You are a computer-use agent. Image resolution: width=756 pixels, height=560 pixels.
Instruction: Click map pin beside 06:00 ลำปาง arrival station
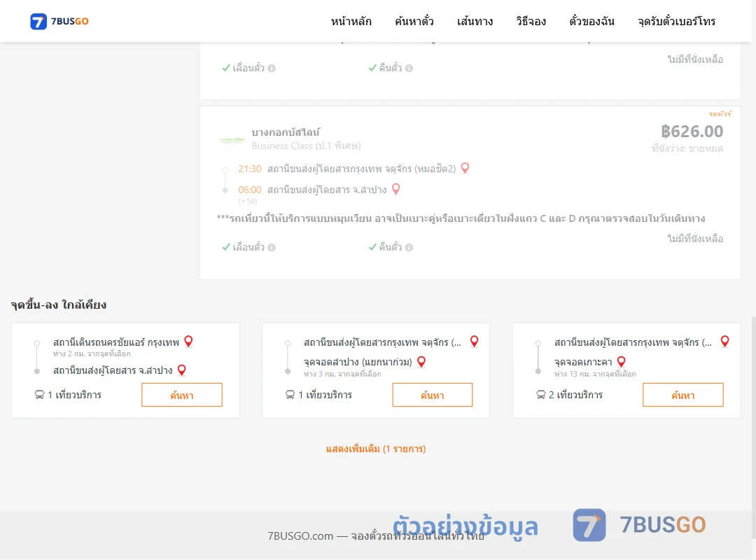395,189
